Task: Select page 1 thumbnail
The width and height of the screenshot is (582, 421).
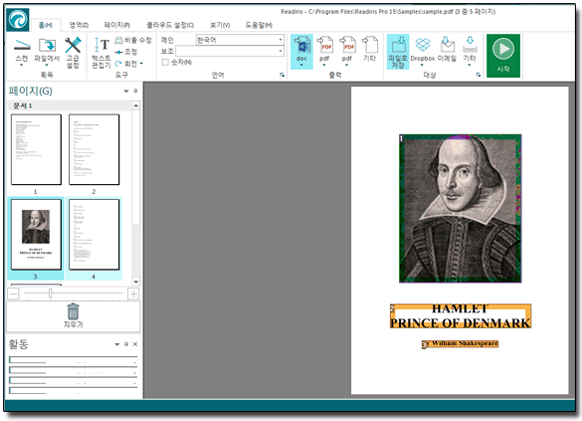Action: click(36, 149)
